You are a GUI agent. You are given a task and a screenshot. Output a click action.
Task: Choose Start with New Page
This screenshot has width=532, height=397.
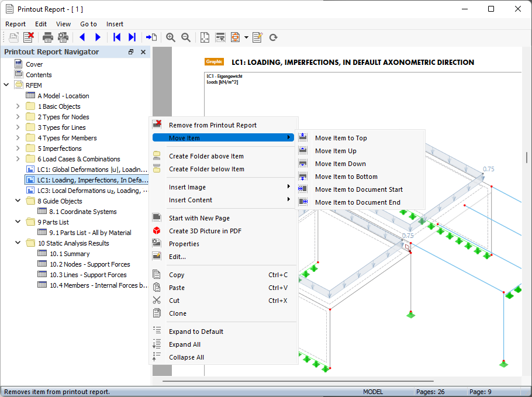pyautogui.click(x=223, y=218)
